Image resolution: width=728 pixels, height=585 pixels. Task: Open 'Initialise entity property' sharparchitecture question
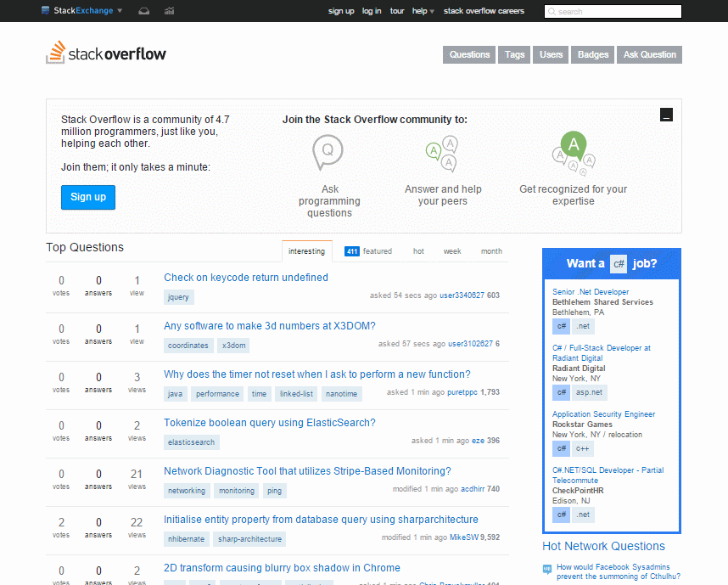[321, 519]
